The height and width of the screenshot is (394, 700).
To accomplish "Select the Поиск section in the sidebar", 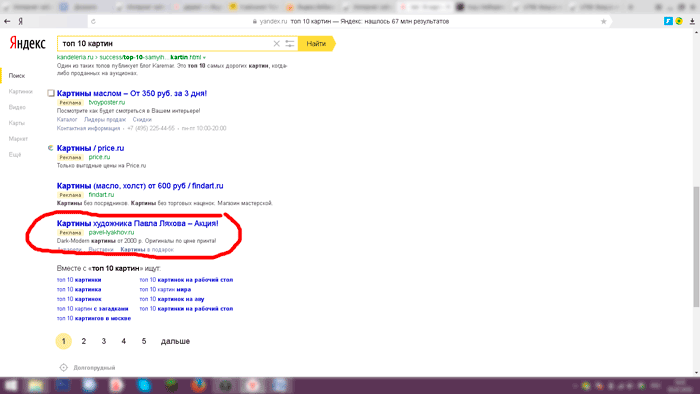I will (x=17, y=76).
